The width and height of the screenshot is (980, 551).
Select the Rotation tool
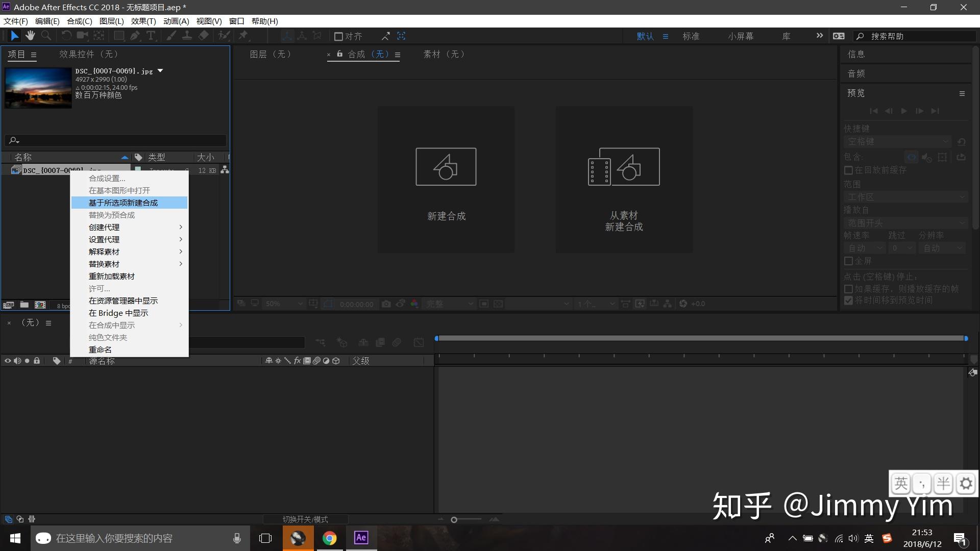[66, 36]
